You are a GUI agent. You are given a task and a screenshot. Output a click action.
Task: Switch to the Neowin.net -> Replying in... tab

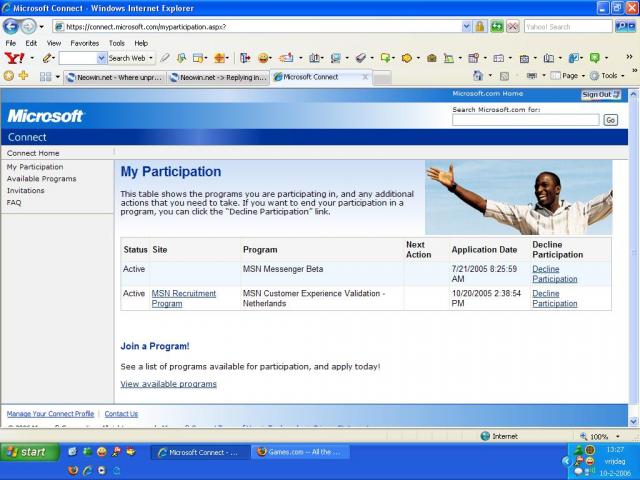click(218, 77)
